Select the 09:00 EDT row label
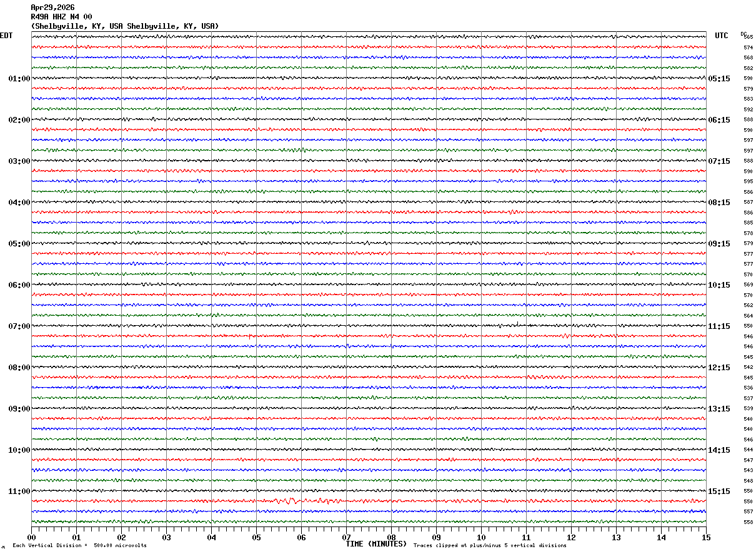This screenshot has height=554, width=756. 19,409
